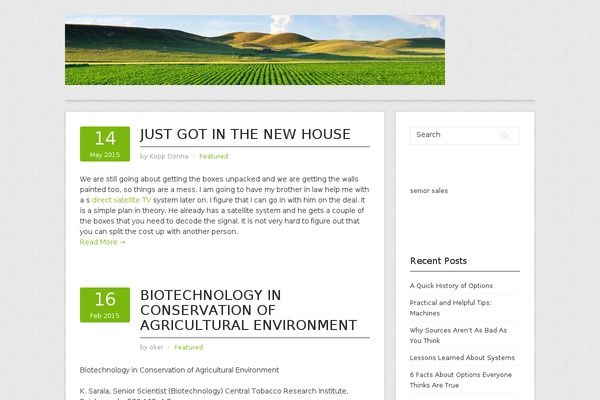This screenshot has height=400, width=600.
Task: Follow the direct satellite TV link
Action: pos(121,200)
